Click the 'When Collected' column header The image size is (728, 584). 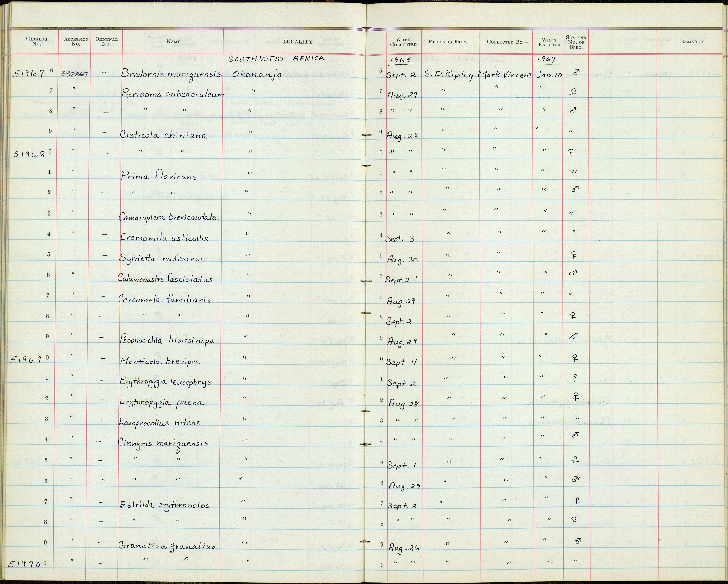coord(403,42)
